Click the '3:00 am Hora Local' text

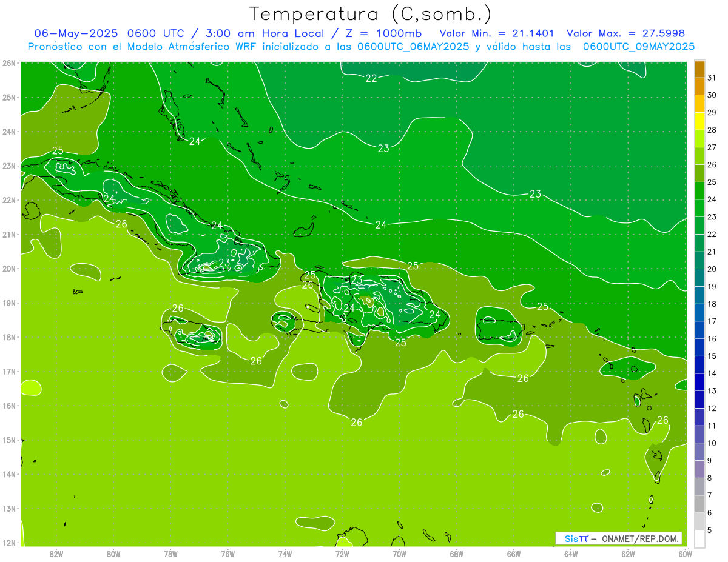(x=263, y=33)
